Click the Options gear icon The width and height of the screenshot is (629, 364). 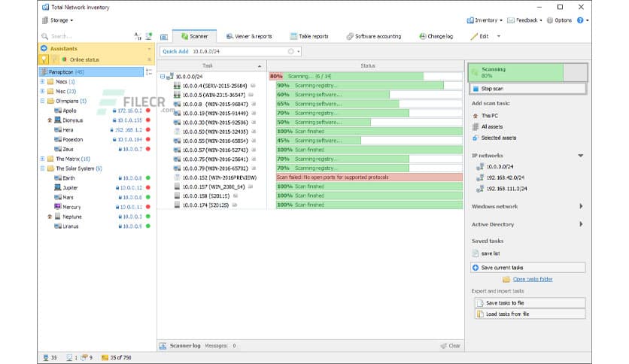pyautogui.click(x=550, y=20)
